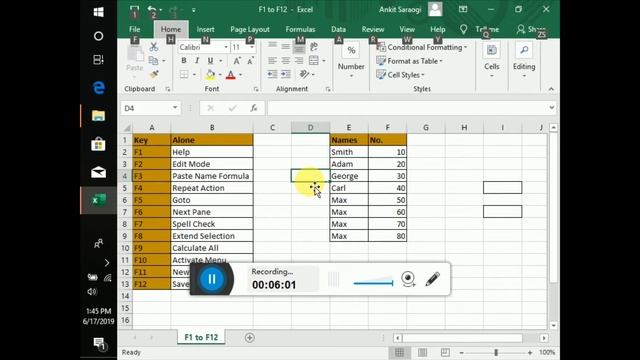
Task: Switch to Page Break Preview icon
Action: click(x=445, y=352)
